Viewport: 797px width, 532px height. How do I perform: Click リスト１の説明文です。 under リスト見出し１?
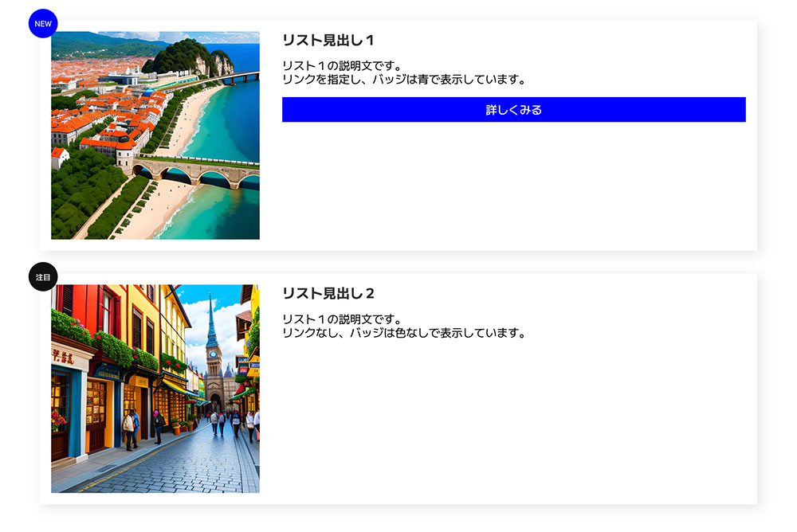click(x=342, y=66)
